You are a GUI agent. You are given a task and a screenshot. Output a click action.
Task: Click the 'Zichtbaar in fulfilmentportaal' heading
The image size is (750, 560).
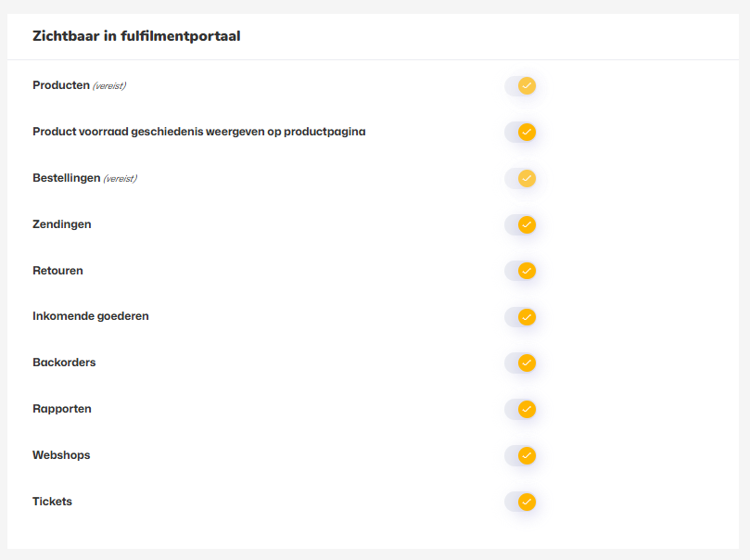click(x=136, y=37)
